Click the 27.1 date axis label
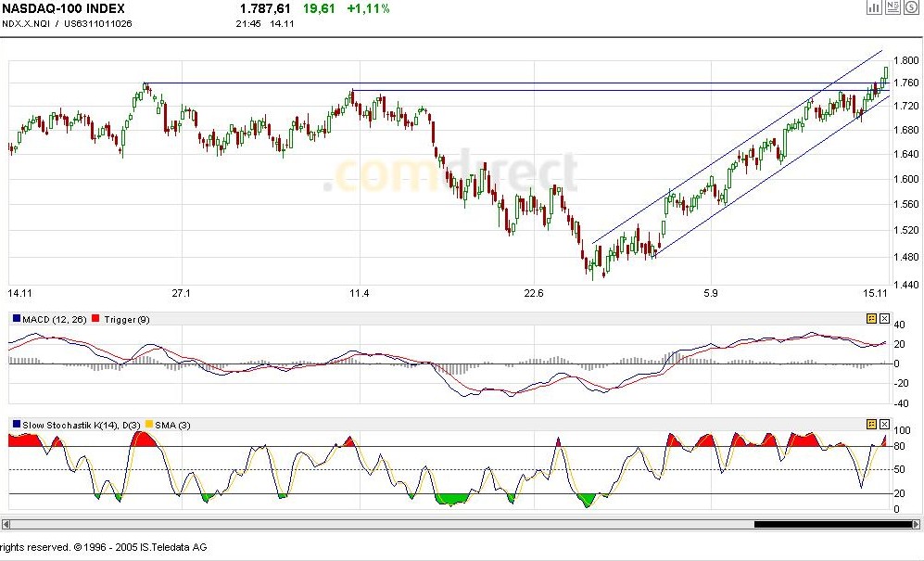The image size is (924, 561). [181, 293]
